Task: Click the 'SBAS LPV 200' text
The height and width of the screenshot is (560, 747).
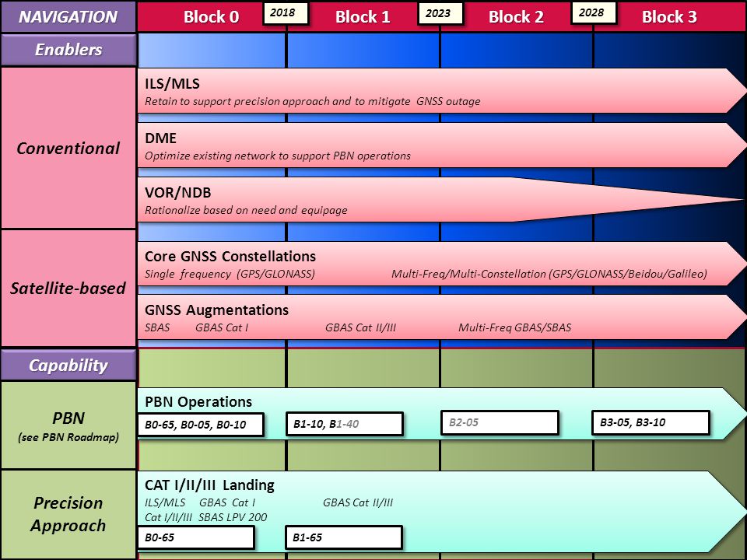Action: tap(233, 517)
